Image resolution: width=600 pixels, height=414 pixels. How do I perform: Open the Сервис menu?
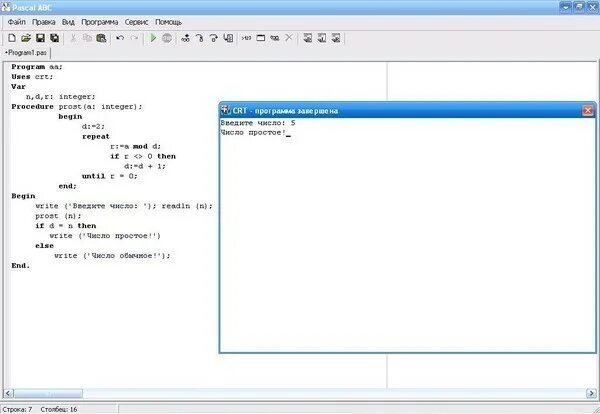(136, 22)
